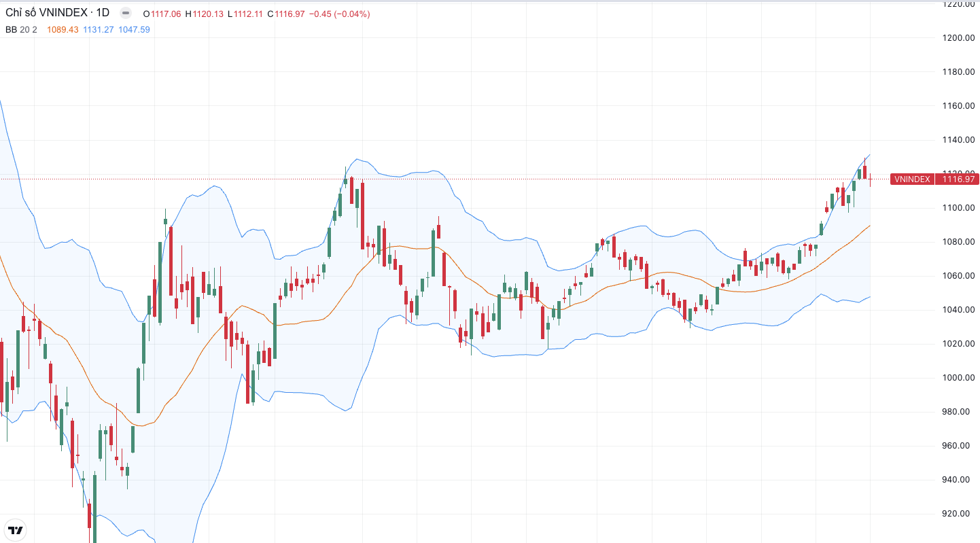The width and height of the screenshot is (980, 543).
Task: Click the 1000.00 price axis label
Action: pyautogui.click(x=959, y=378)
